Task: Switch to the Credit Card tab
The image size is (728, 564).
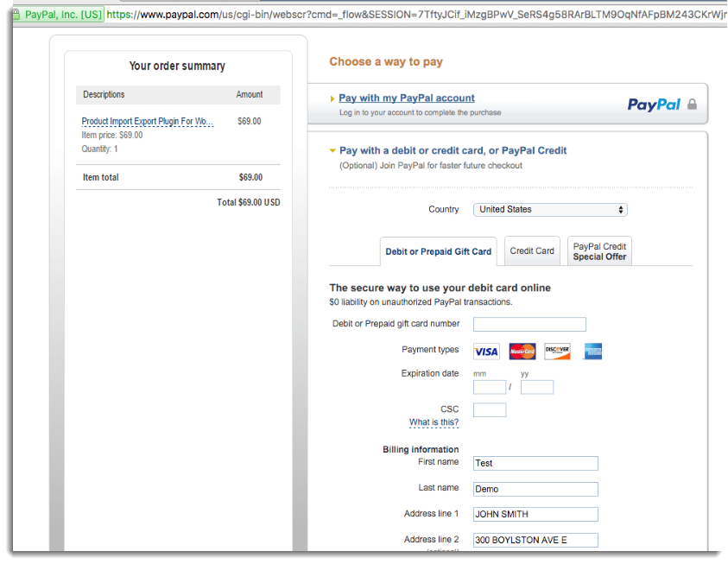Action: (532, 251)
